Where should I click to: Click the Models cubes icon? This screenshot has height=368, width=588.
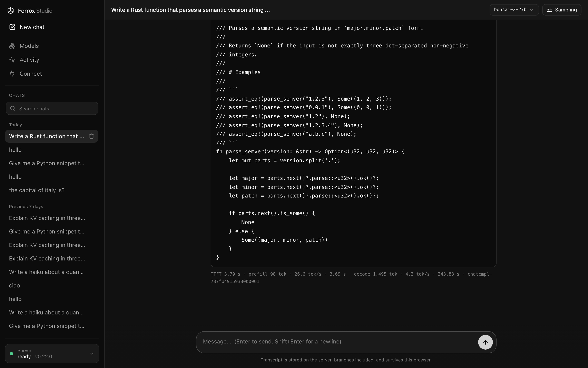(12, 46)
